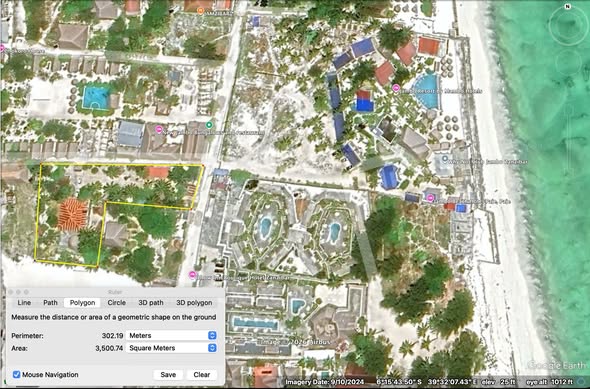Save the polygon measurement
This screenshot has height=389, width=590.
168,374
